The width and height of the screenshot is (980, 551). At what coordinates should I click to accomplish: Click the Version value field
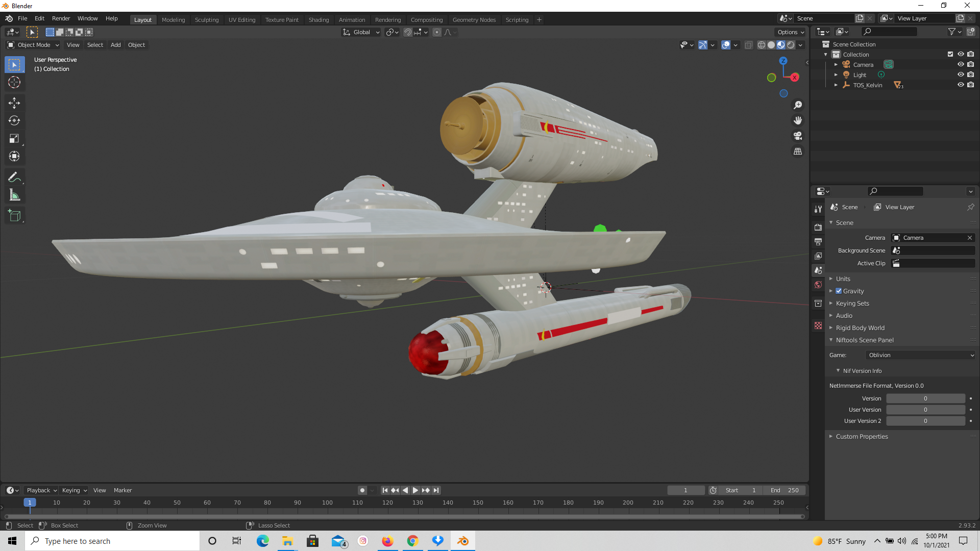click(925, 398)
